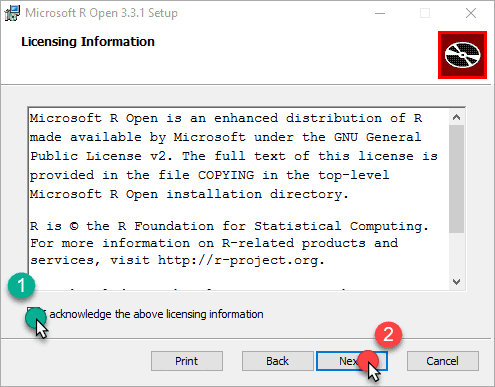Click the red disc setup logo
This screenshot has width=495, height=387.
462,55
